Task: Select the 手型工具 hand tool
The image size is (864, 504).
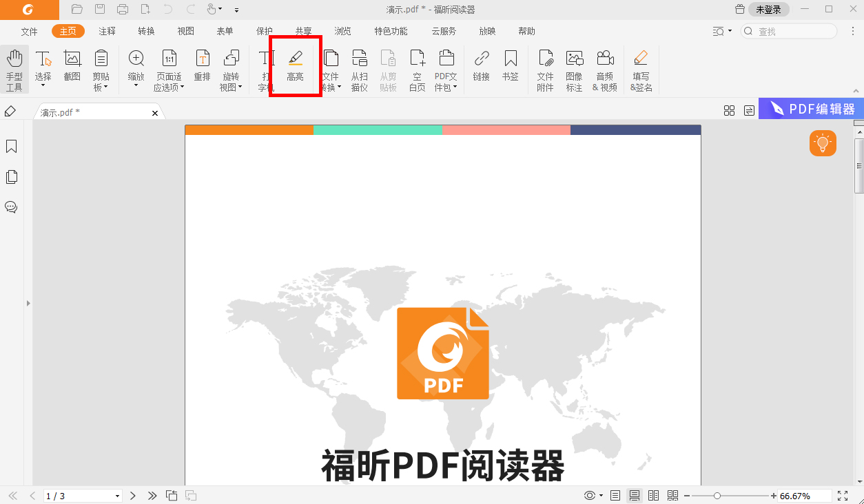Action: pos(14,66)
